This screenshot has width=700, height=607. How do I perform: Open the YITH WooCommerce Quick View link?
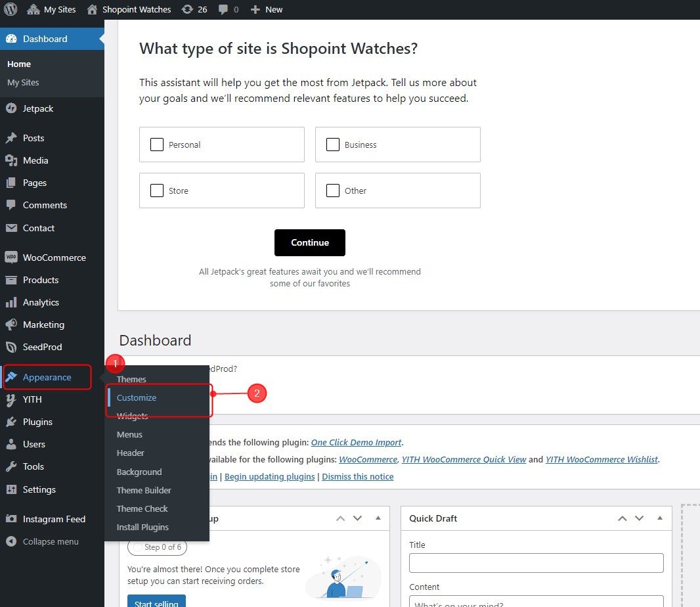(464, 459)
